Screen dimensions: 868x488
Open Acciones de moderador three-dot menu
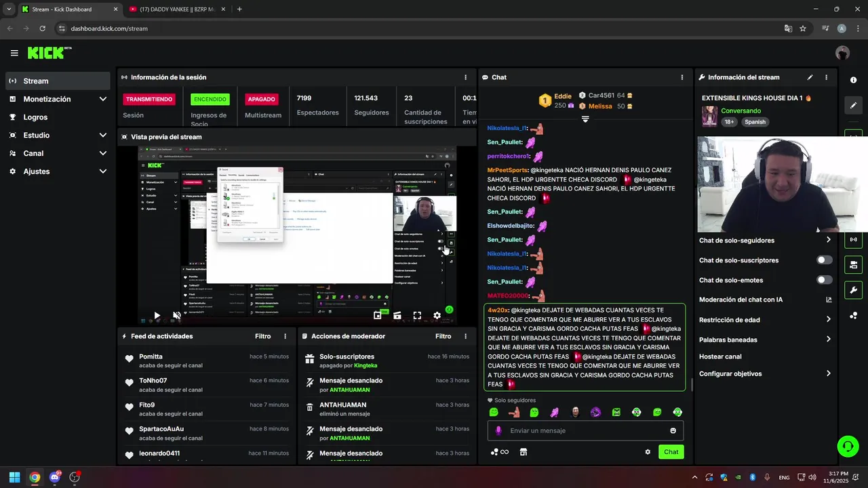[465, 336]
